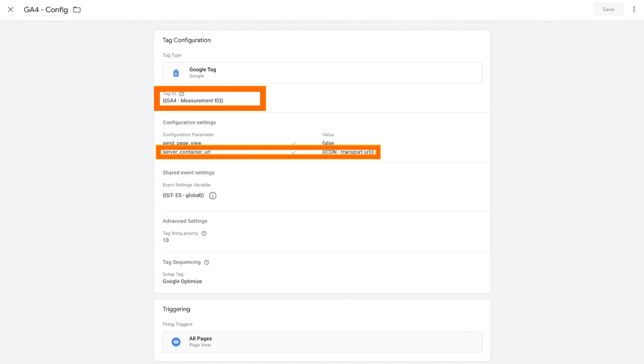The image size is (644, 364).
Task: Expand the Advanced Settings section
Action: click(x=185, y=221)
